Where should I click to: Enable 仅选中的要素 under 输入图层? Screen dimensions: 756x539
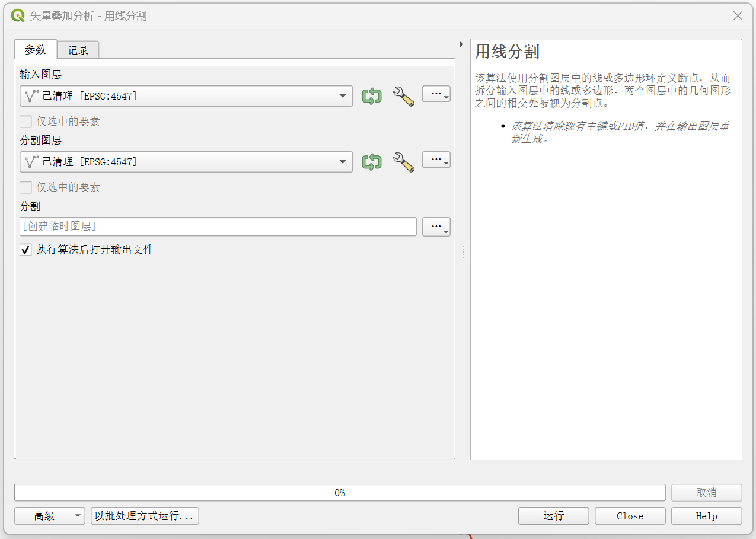(26, 122)
